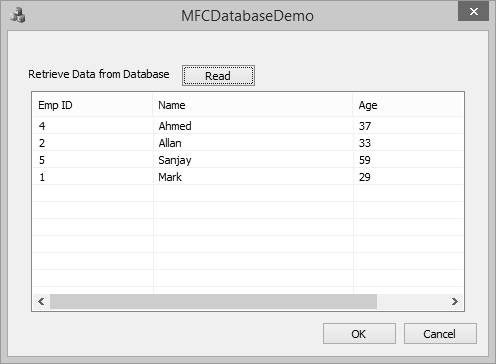Image resolution: width=496 pixels, height=364 pixels.
Task: Confirm the dialog with OK
Action: tap(359, 333)
